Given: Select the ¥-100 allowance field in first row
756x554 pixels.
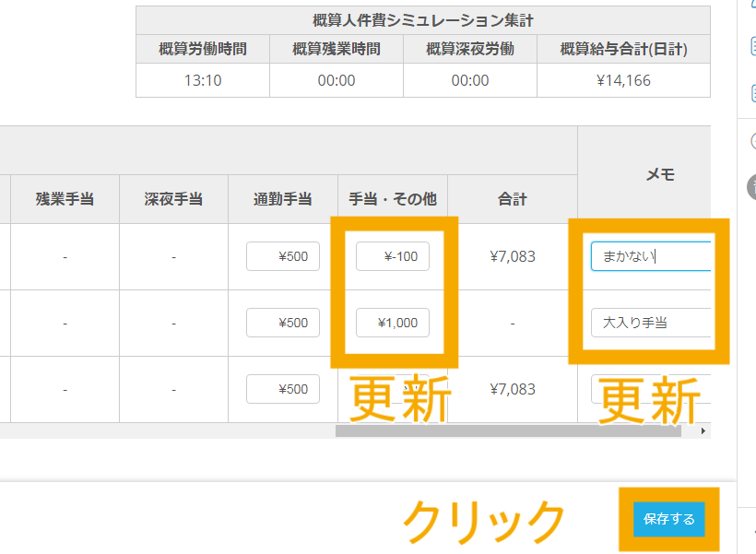Looking at the screenshot, I should tap(393, 257).
